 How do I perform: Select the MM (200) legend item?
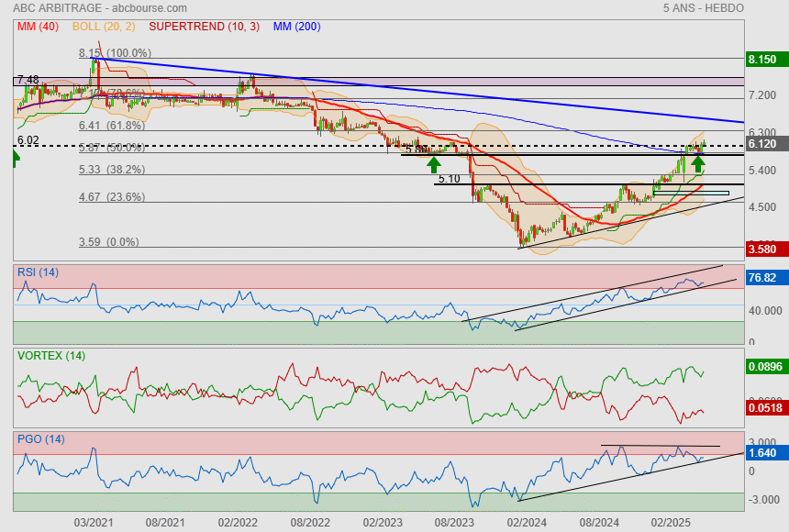pyautogui.click(x=295, y=27)
